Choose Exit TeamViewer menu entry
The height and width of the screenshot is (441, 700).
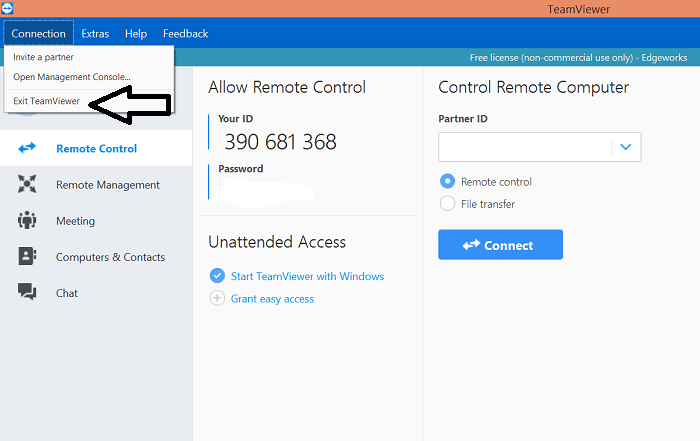point(46,101)
